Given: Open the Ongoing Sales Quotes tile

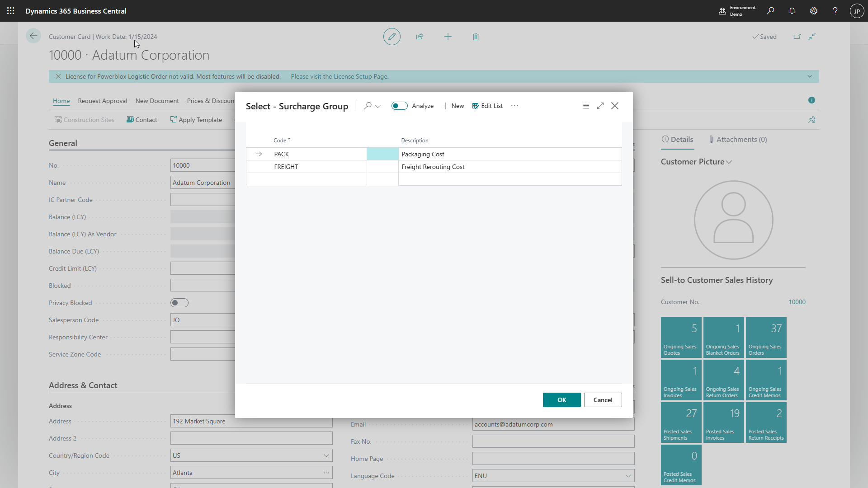Looking at the screenshot, I should 681,338.
